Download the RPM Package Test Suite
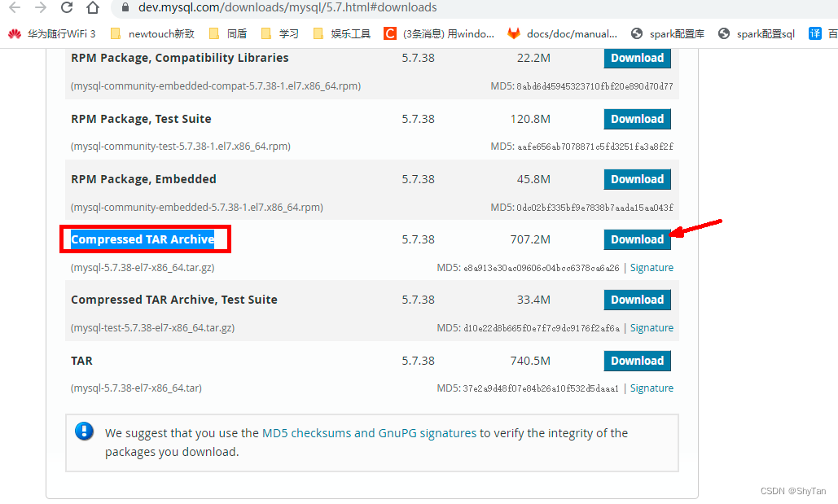This screenshot has width=838, height=504. 637,118
